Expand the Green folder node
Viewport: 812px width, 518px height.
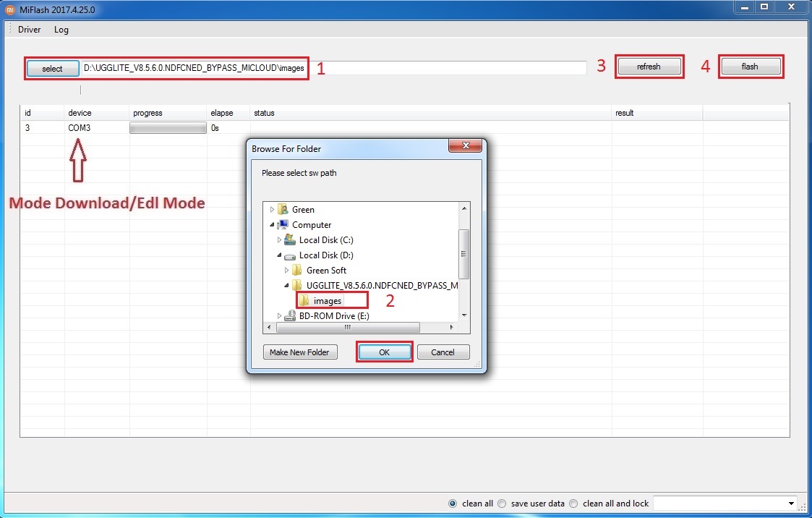click(x=272, y=210)
